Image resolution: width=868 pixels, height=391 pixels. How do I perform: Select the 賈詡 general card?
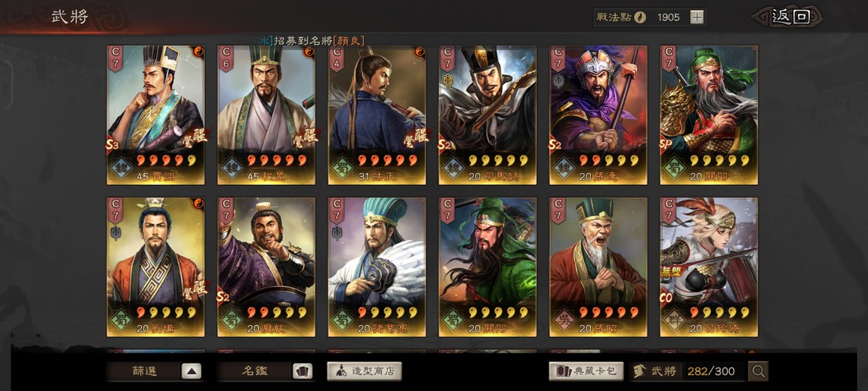pyautogui.click(x=155, y=115)
